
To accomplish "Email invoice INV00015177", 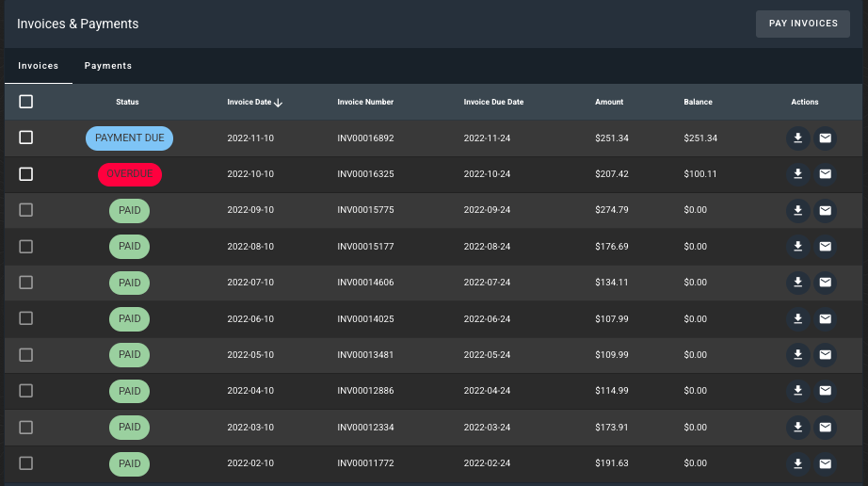I will point(825,247).
